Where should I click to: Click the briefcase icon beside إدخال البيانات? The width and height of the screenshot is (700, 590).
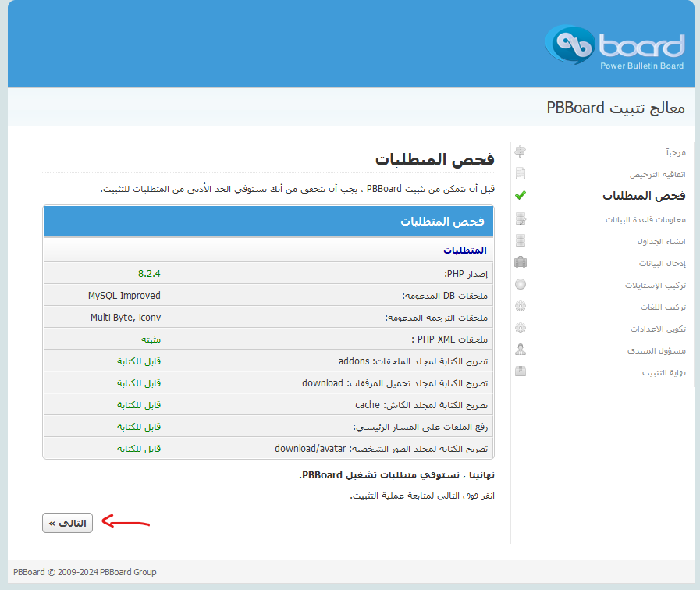[521, 262]
